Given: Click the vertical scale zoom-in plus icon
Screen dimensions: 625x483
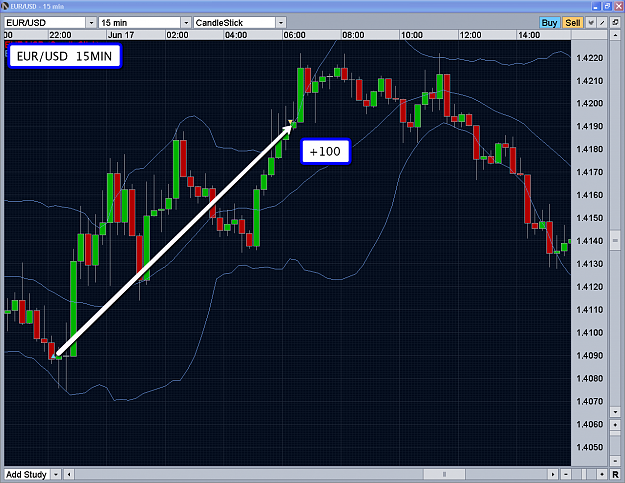Looking at the screenshot, I should [x=615, y=425].
